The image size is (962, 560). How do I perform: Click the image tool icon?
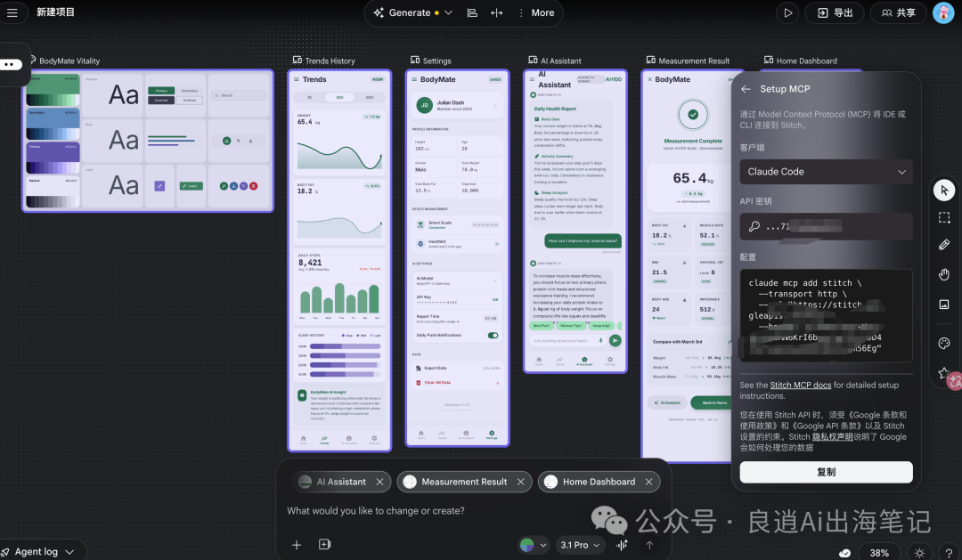point(944,304)
